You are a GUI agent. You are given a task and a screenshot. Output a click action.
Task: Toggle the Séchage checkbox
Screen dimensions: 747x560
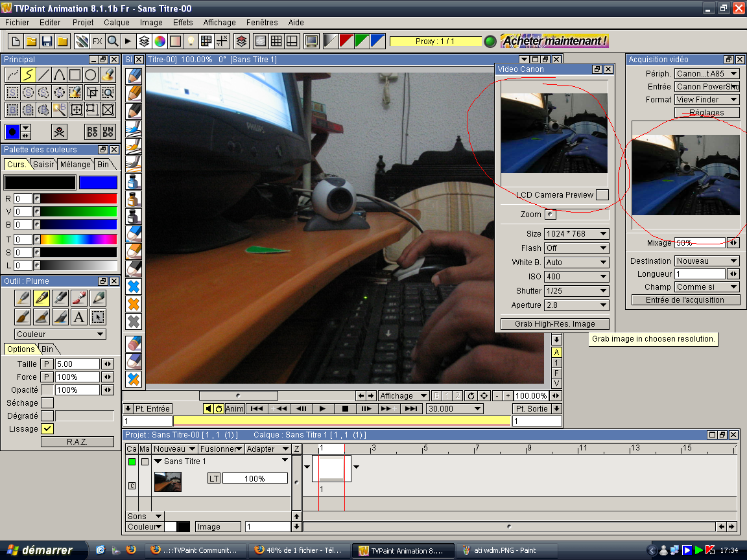(x=47, y=403)
